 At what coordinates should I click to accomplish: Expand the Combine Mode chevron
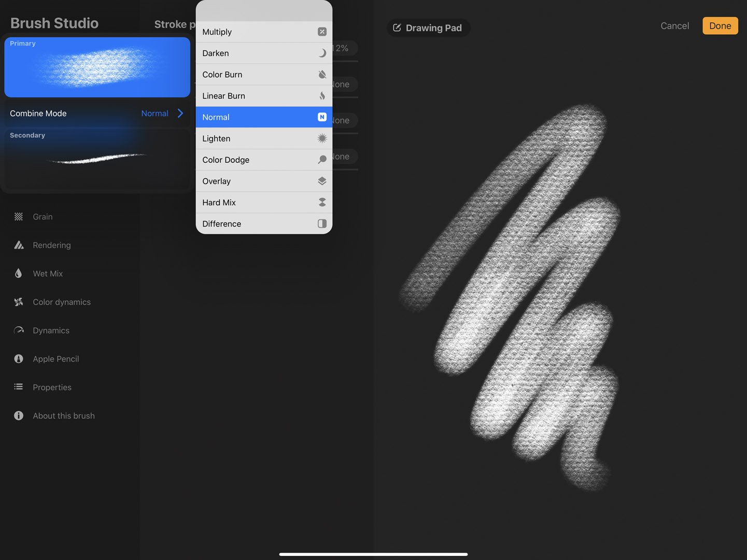click(180, 113)
